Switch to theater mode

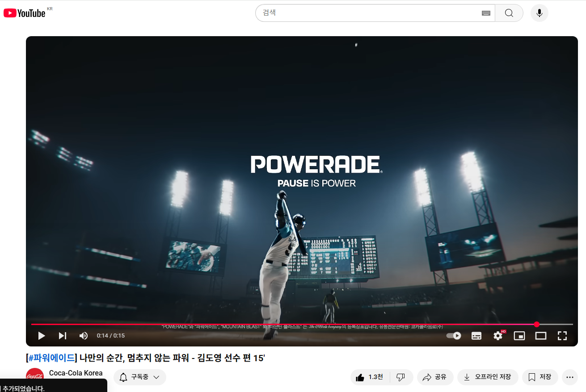[541, 336]
